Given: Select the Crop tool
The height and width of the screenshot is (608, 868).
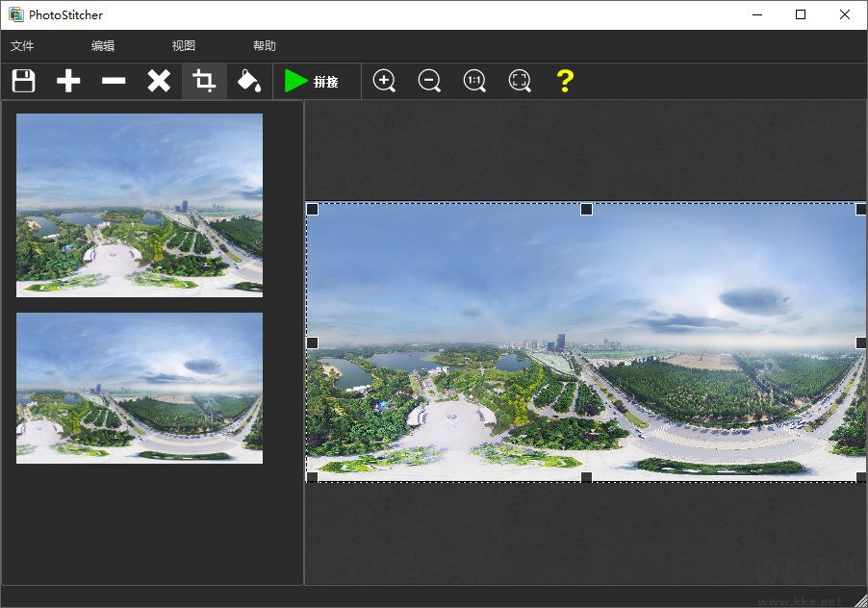Looking at the screenshot, I should coord(203,81).
